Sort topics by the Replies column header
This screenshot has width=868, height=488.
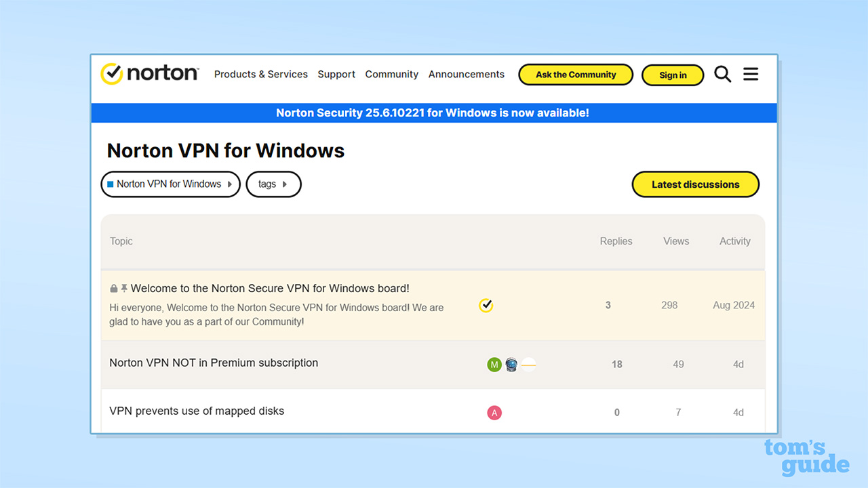click(616, 241)
